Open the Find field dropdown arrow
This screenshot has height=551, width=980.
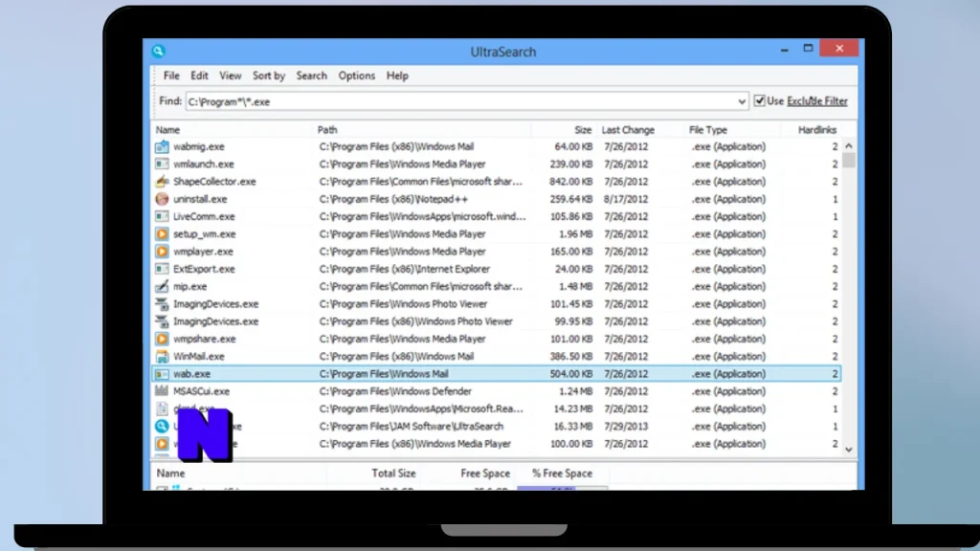click(x=742, y=101)
